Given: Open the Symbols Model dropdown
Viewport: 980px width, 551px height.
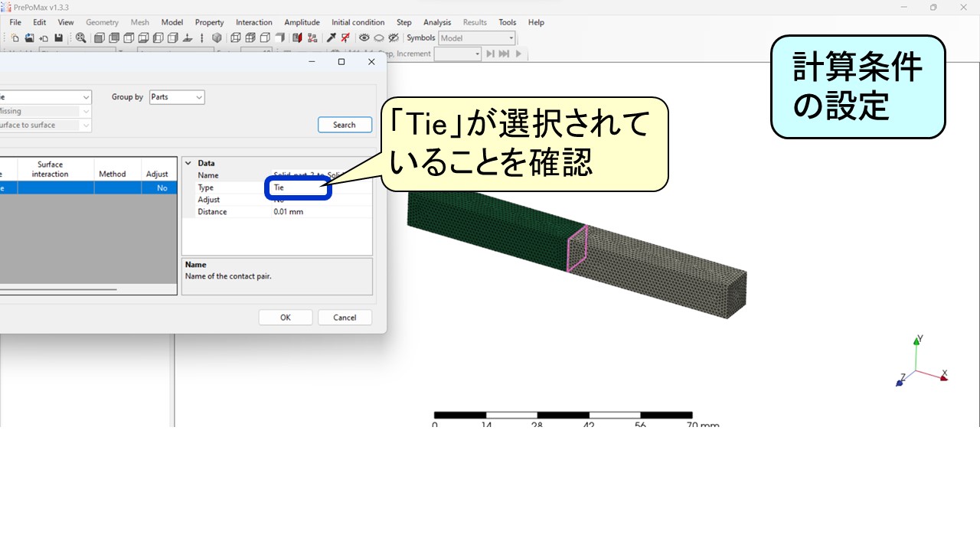Looking at the screenshot, I should coord(477,37).
